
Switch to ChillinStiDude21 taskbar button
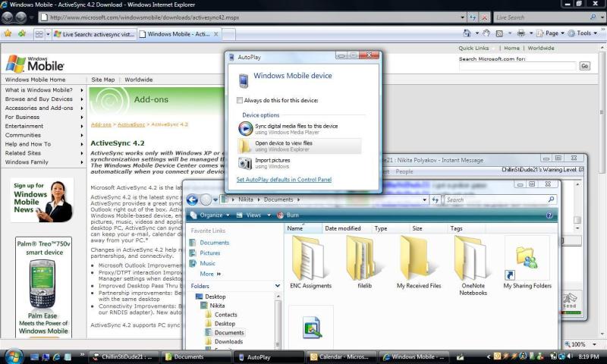click(124, 356)
